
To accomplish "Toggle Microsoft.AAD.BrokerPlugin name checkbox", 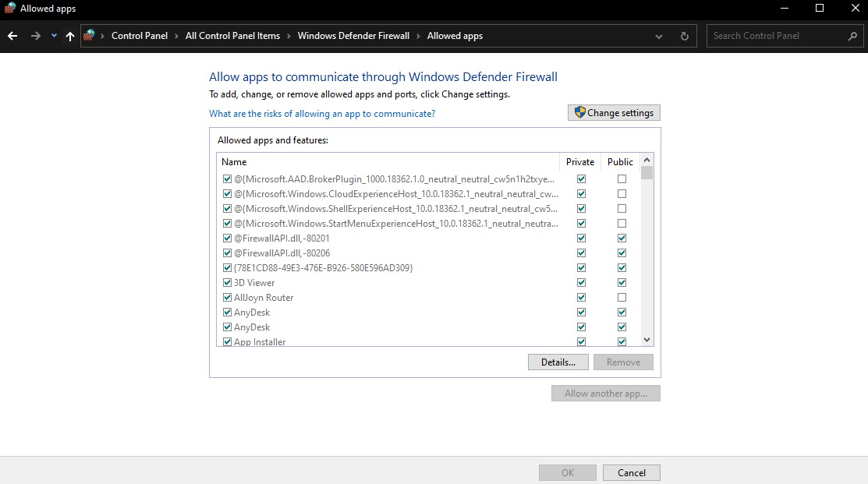I will pos(227,178).
